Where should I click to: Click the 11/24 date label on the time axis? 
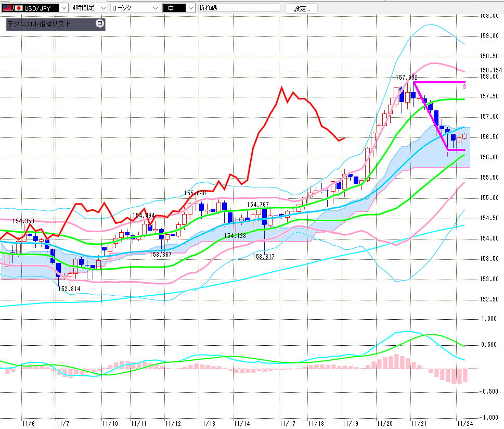(464, 424)
